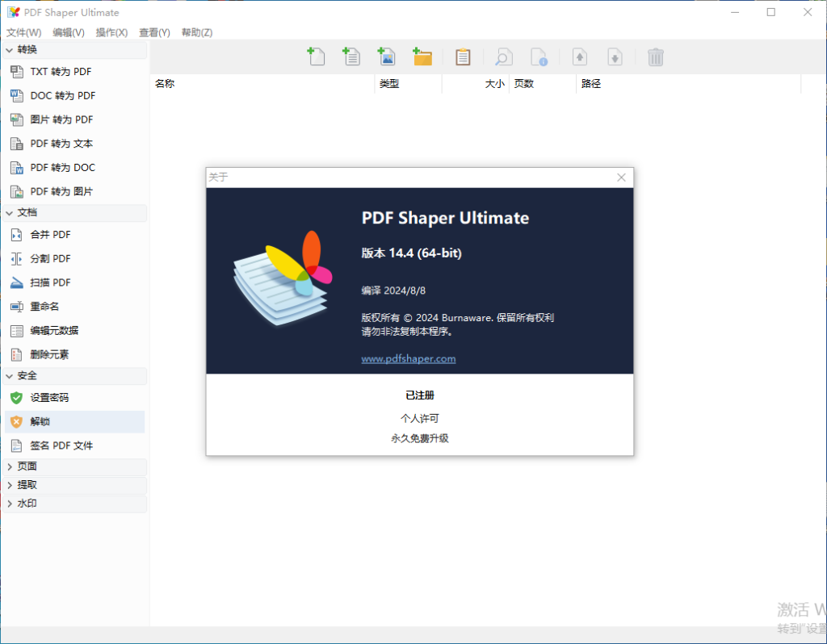Expand the 页面 section

(x=10, y=466)
